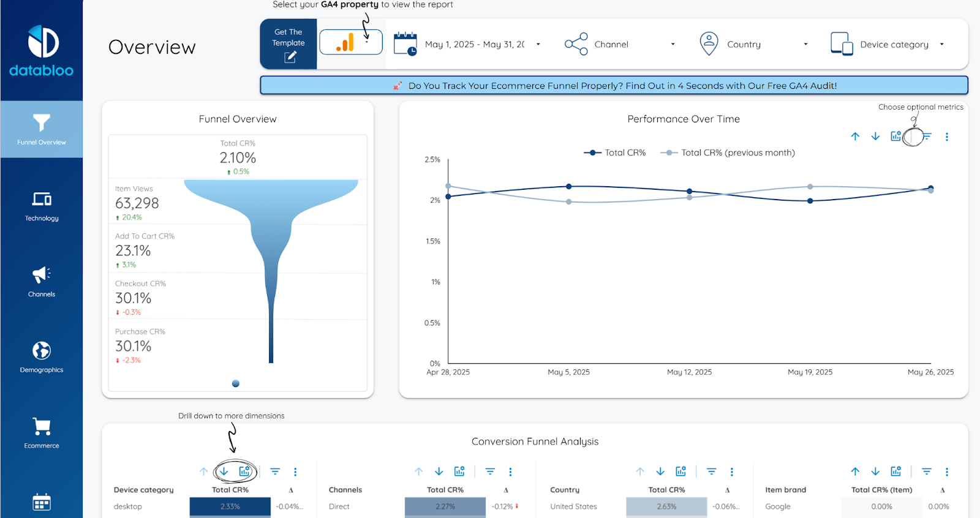The width and height of the screenshot is (980, 518).
Task: Click the Item Views 63,298 value
Action: pos(137,203)
